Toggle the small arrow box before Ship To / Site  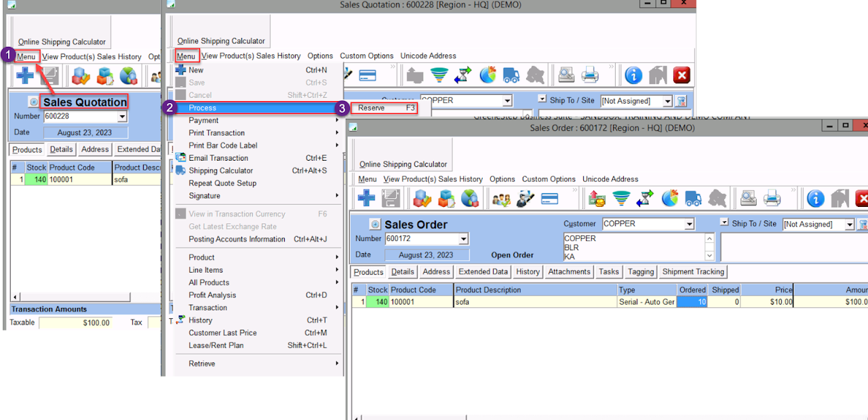(x=724, y=223)
